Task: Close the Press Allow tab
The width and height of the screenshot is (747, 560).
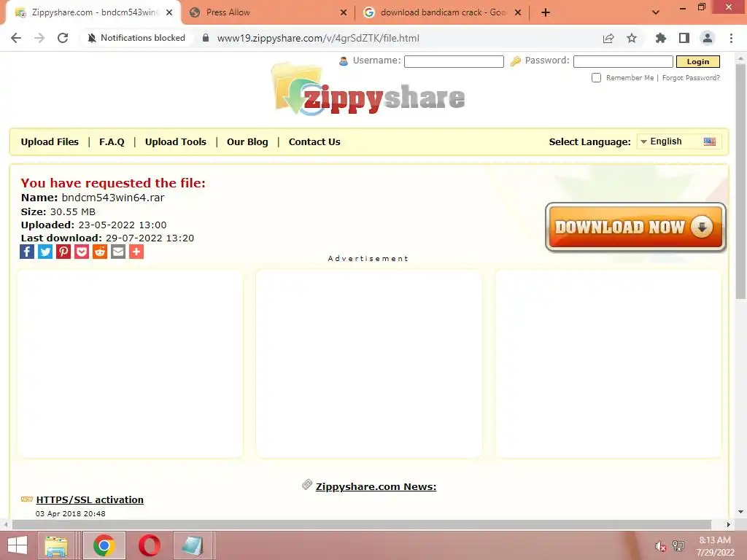Action: pyautogui.click(x=344, y=12)
